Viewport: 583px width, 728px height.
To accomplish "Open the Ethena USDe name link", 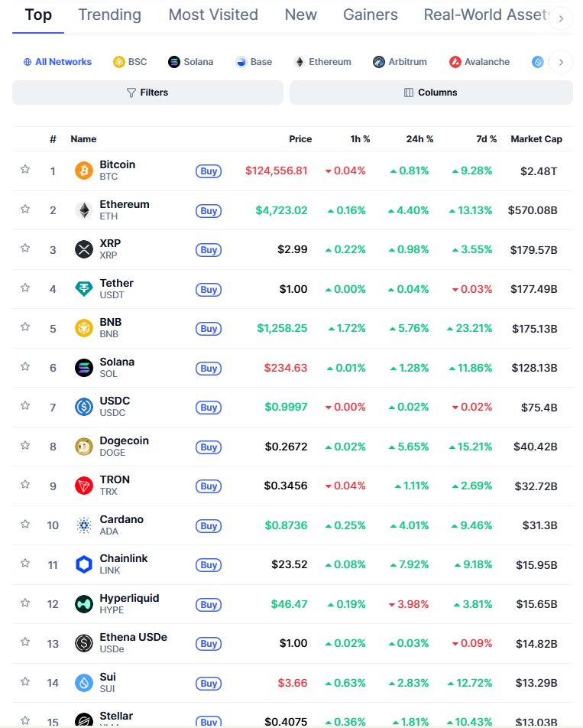I will pos(133,637).
